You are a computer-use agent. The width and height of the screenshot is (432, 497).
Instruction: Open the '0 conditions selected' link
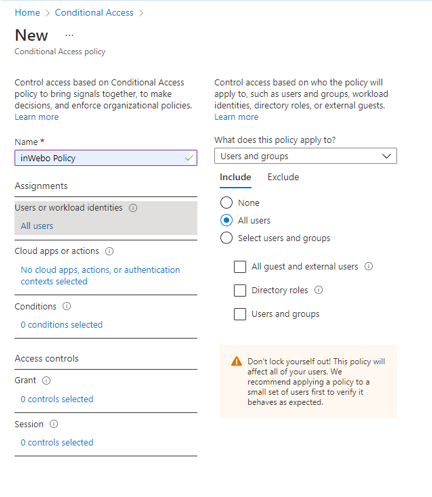tap(62, 325)
